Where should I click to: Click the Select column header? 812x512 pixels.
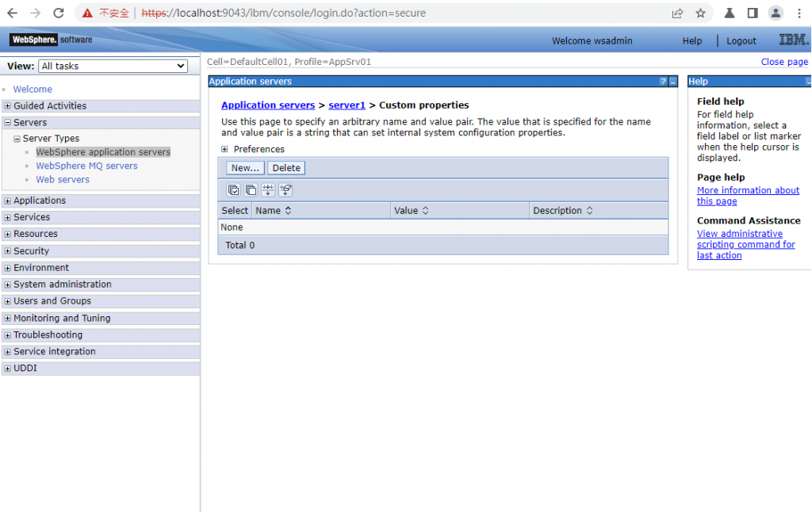point(235,211)
